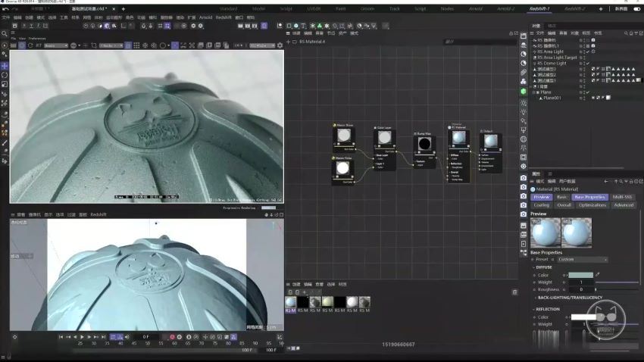Open the Beauty AOV dropdown in RenderView
The image size is (644, 362).
(56, 45)
